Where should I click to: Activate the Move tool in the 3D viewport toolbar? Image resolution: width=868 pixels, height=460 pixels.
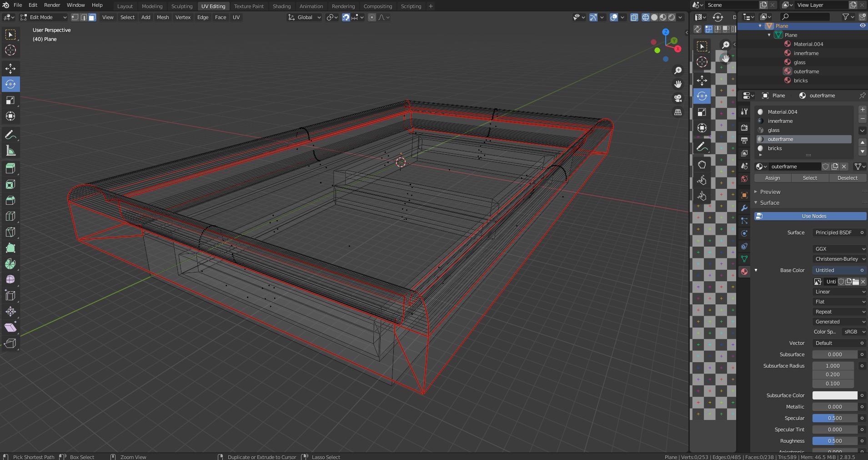10,68
